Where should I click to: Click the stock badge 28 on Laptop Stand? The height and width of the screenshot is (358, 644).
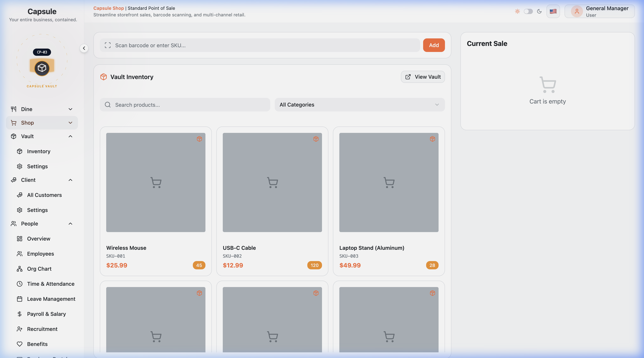pos(432,265)
